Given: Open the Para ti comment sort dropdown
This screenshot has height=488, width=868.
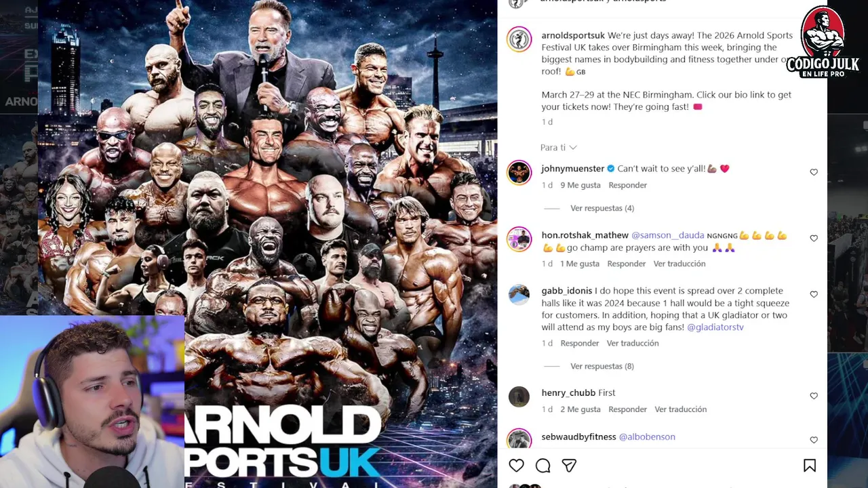Looking at the screenshot, I should tap(558, 147).
